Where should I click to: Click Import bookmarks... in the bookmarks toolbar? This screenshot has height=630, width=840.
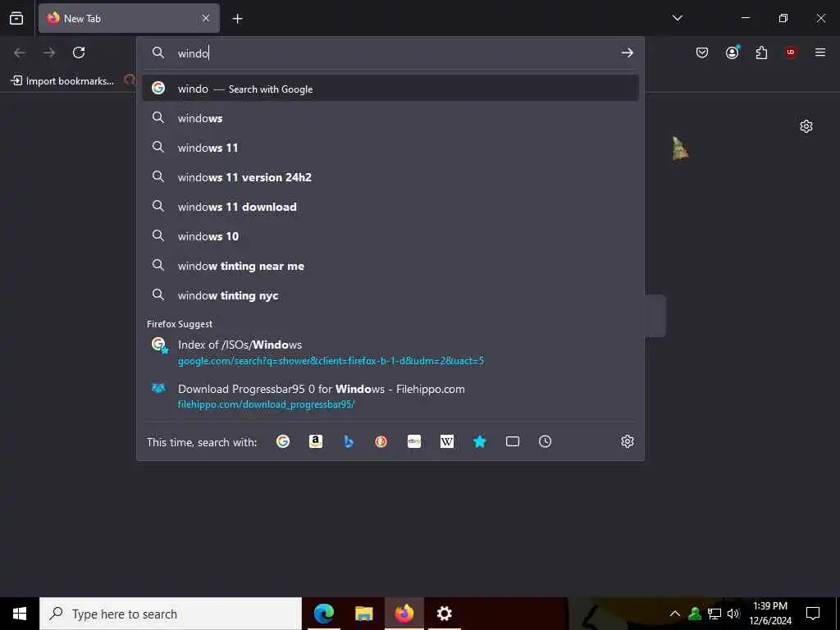62,81
